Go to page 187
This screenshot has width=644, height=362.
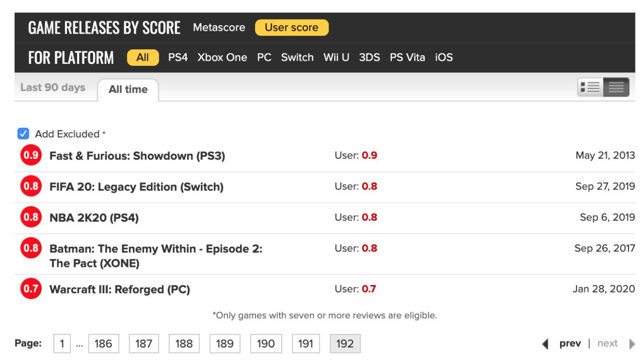(144, 344)
